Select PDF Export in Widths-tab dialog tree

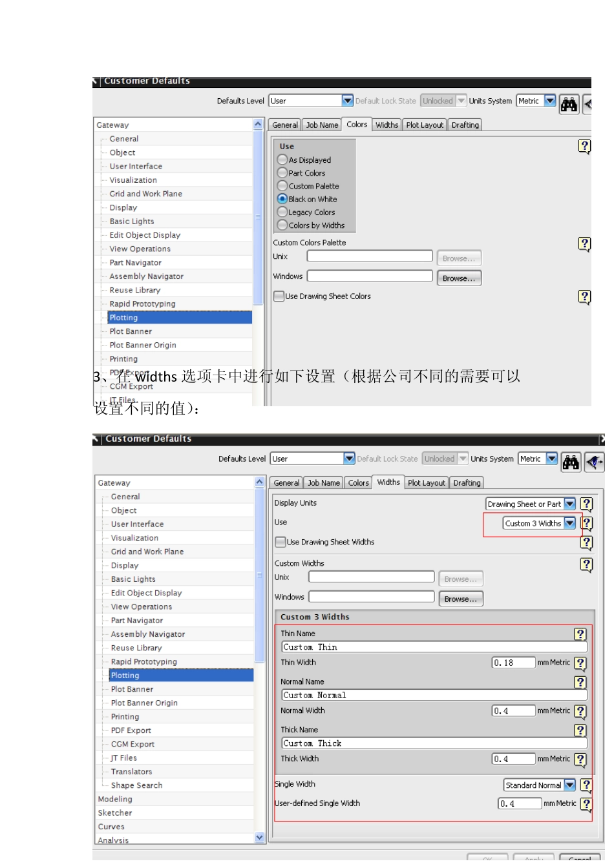[x=131, y=730]
